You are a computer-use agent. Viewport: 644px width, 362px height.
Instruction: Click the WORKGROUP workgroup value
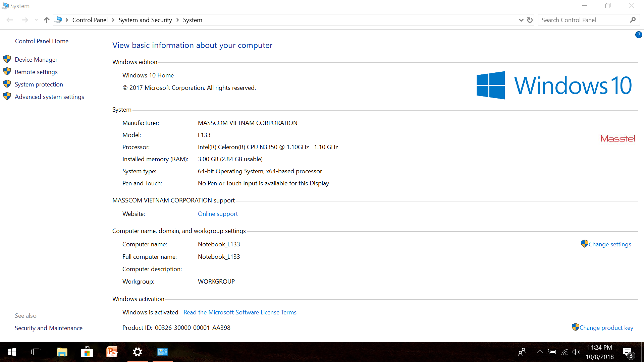click(216, 281)
